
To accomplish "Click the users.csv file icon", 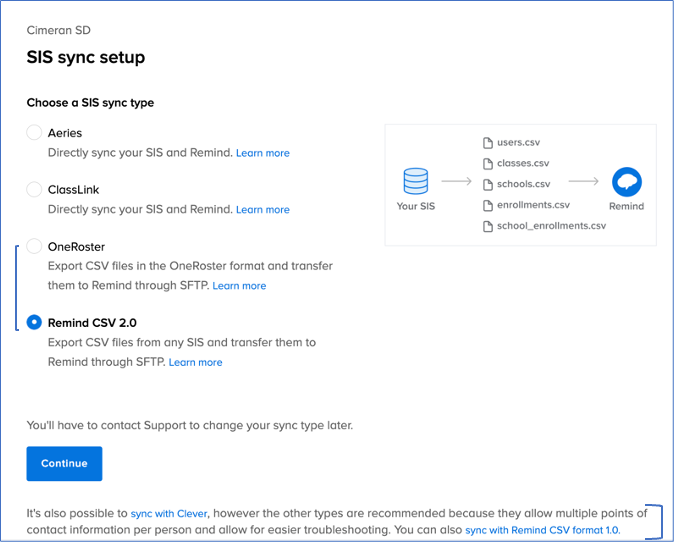I will [x=488, y=143].
